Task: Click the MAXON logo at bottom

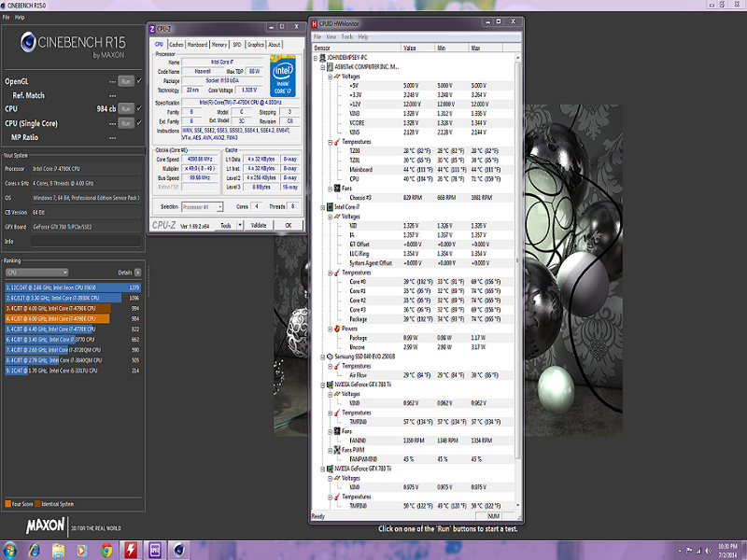Action: (45, 525)
